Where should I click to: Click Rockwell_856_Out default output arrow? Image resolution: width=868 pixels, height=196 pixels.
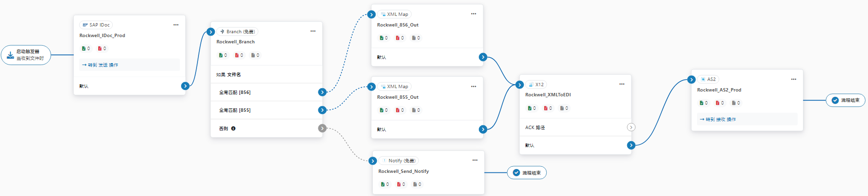pos(483,57)
